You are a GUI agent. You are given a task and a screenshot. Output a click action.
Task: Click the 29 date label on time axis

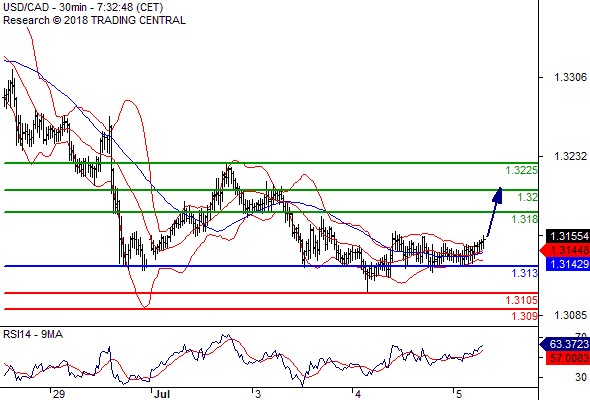pos(59,394)
